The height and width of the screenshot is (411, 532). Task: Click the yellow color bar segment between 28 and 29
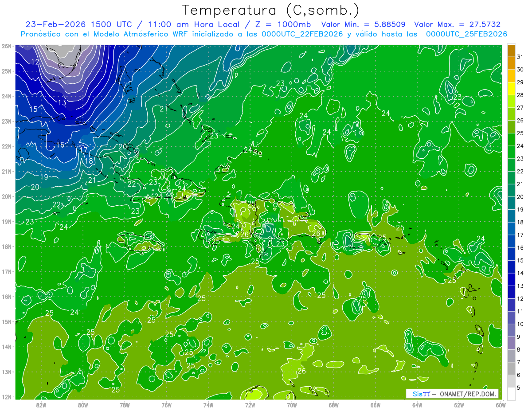[x=511, y=89]
